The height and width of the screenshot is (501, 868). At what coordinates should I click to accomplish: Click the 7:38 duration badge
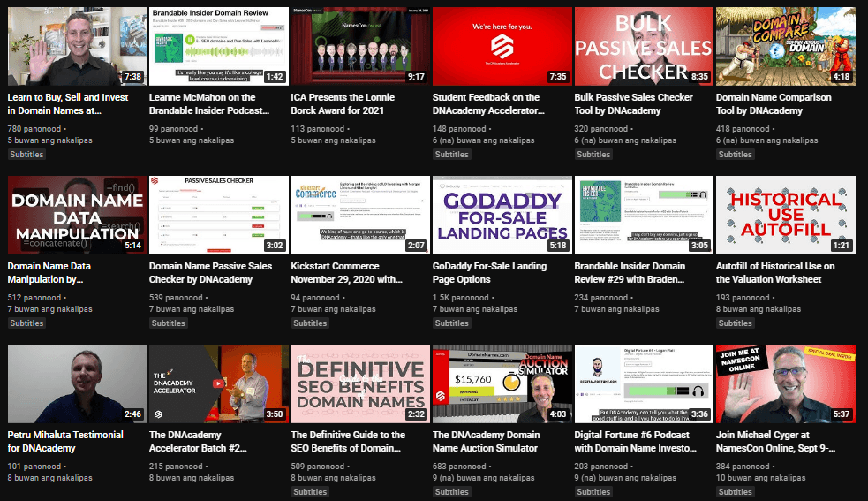pyautogui.click(x=132, y=77)
